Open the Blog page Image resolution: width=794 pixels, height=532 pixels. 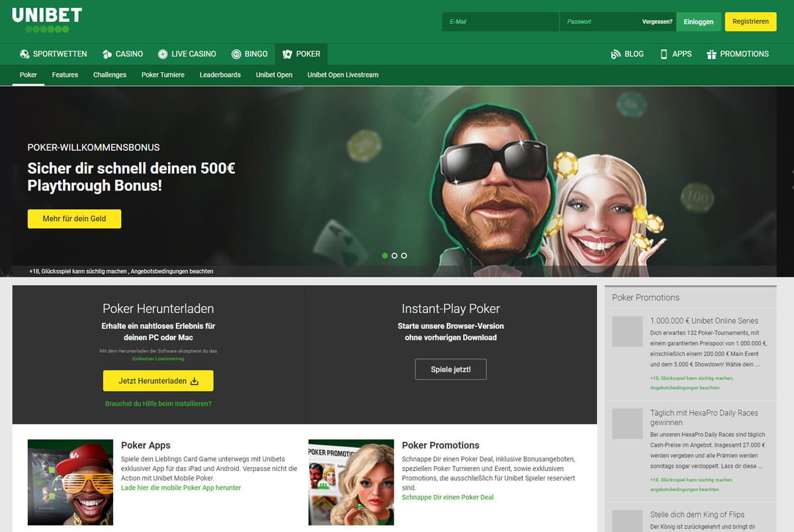[627, 54]
